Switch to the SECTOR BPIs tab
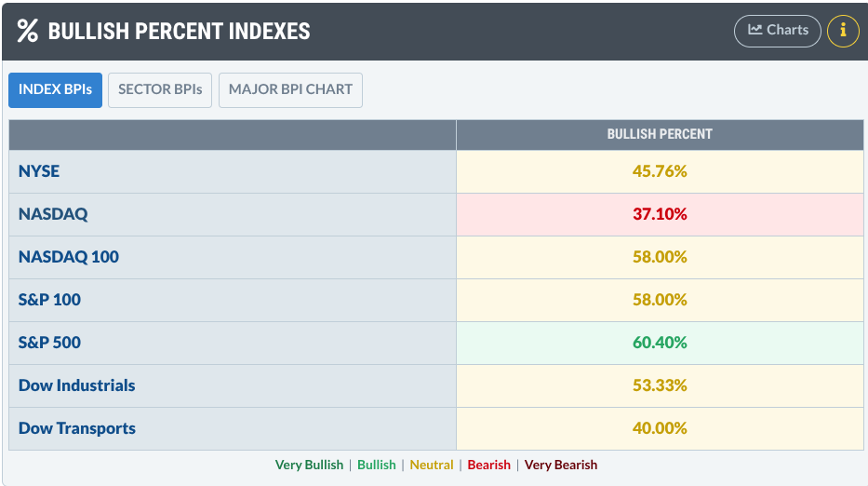This screenshot has width=868, height=486. [160, 90]
